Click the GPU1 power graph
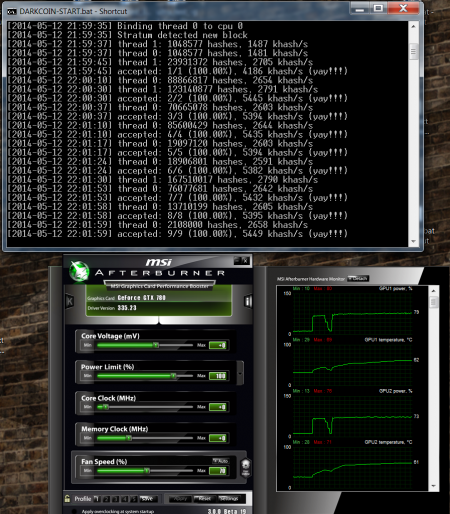This screenshot has height=514, width=450. [352, 312]
